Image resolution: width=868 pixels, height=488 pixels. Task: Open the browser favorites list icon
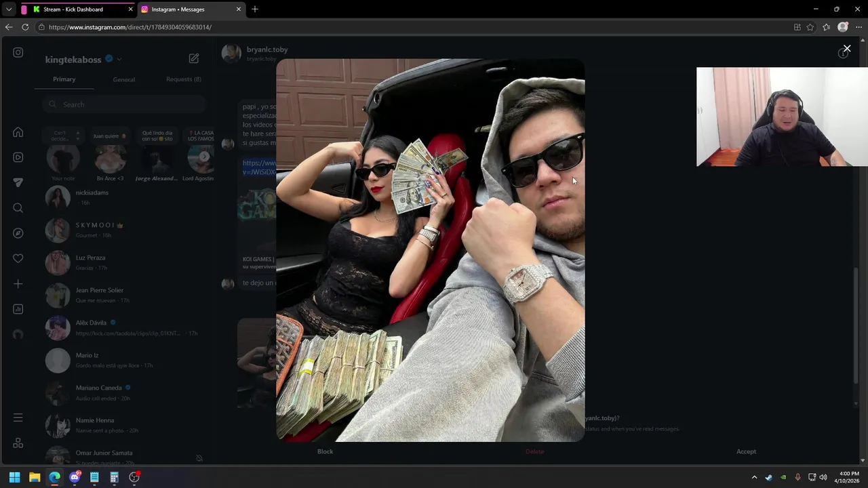tap(826, 27)
